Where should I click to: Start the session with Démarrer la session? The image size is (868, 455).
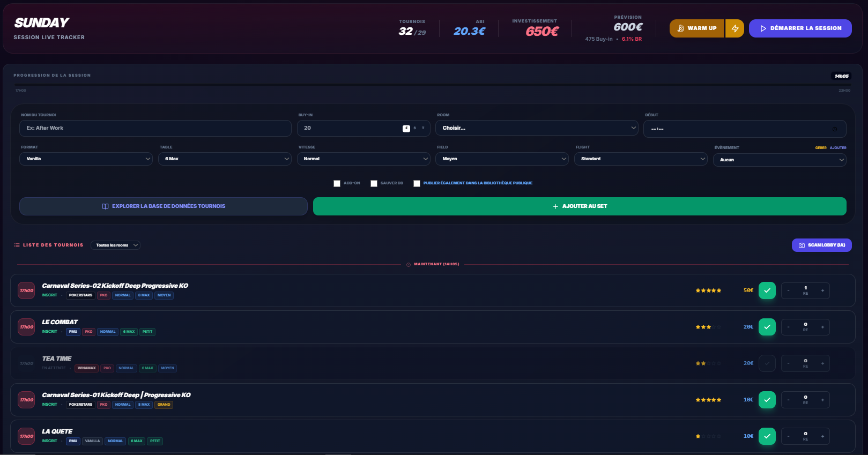click(x=800, y=28)
